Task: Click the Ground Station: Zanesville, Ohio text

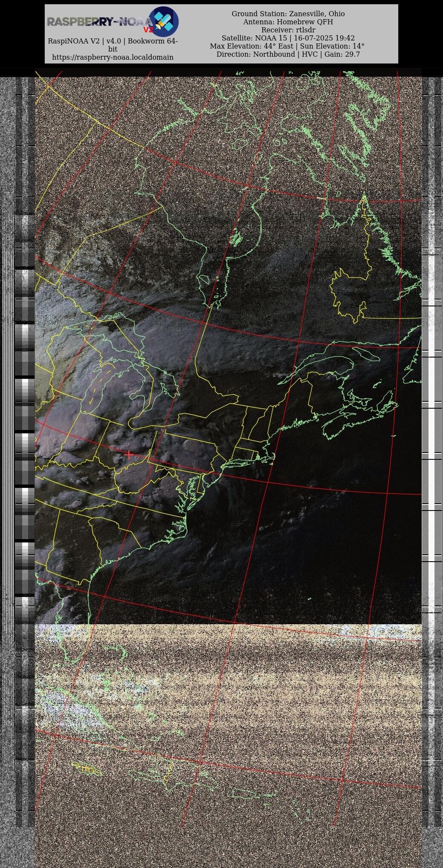Action: [288, 14]
